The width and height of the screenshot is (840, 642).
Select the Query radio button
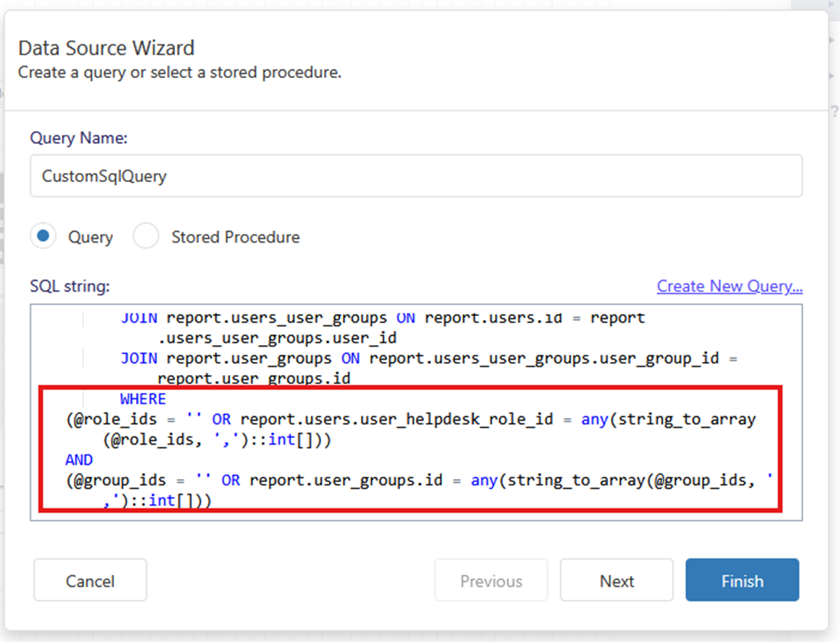click(43, 236)
